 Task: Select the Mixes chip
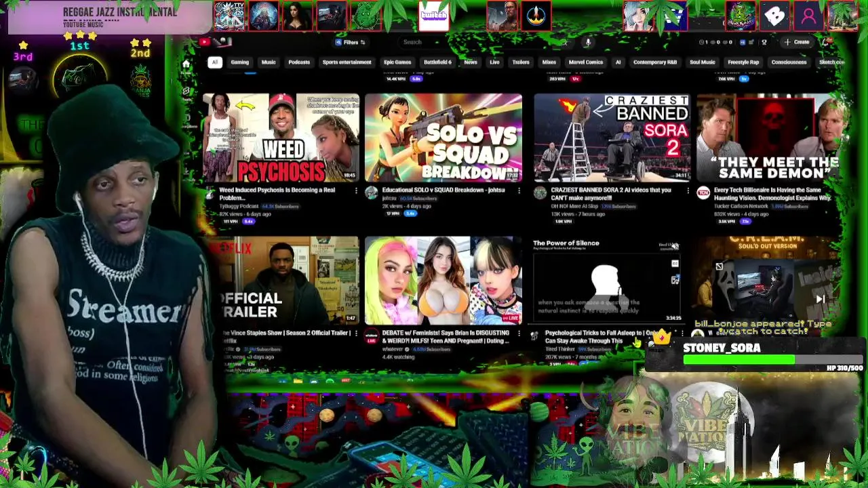coord(549,62)
